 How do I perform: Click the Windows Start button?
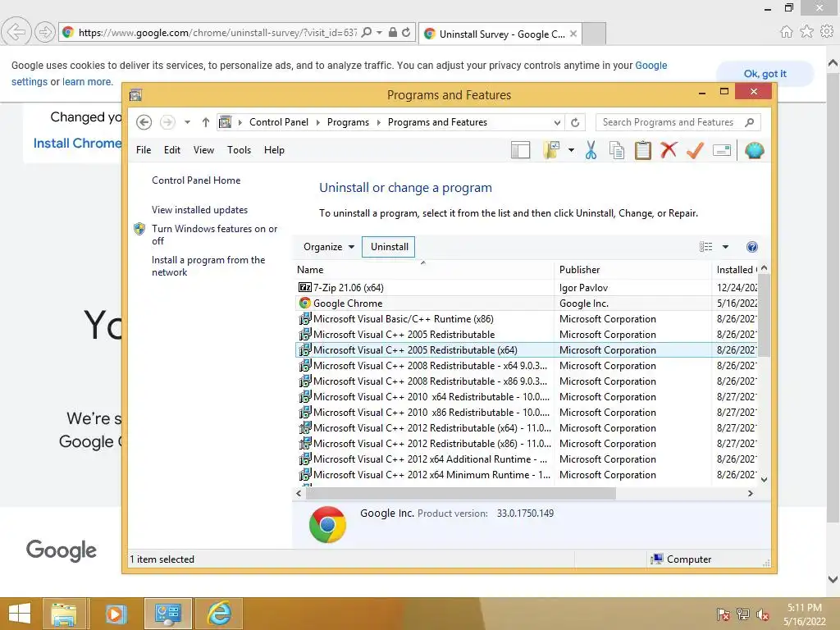coord(20,614)
